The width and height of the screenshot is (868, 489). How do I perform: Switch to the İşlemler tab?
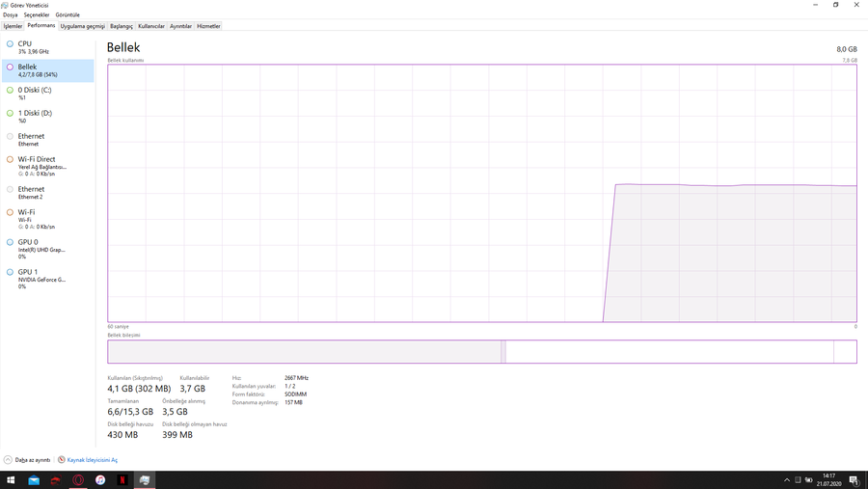13,26
